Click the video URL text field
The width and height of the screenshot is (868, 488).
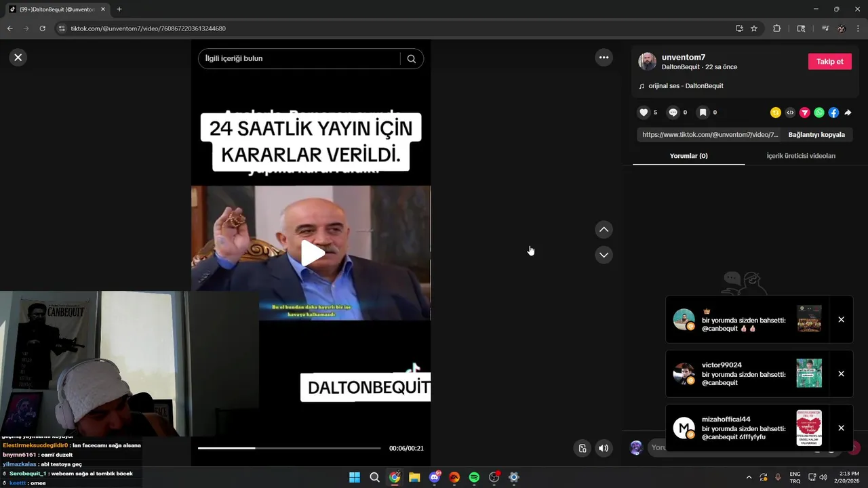pos(709,135)
